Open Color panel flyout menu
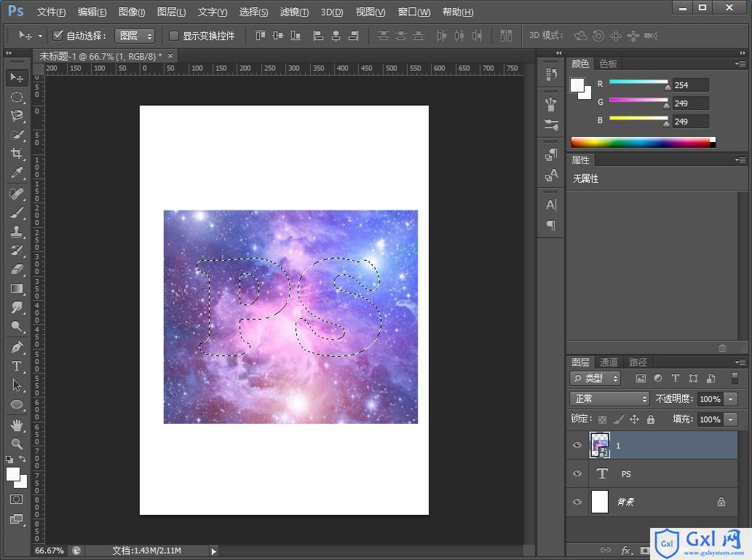Screen dimensions: 752x560 click(740, 63)
